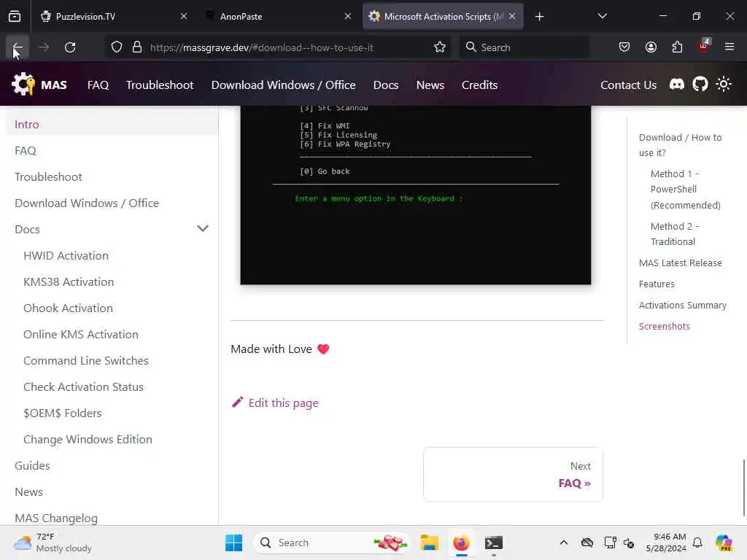The height and width of the screenshot is (560, 747).
Task: Focus the Firefox toolbar search box
Action: point(524,47)
